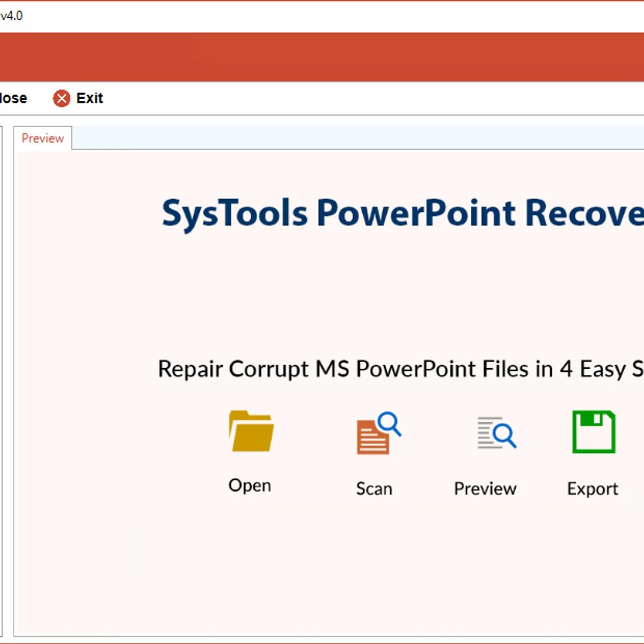Click the Export step label
Viewport: 644px width, 644px height.
click(x=592, y=489)
